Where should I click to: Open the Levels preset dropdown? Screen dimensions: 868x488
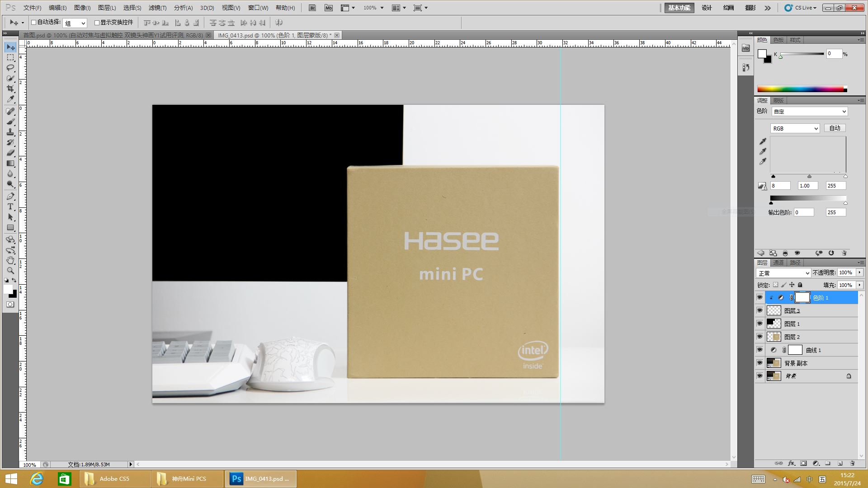point(809,112)
